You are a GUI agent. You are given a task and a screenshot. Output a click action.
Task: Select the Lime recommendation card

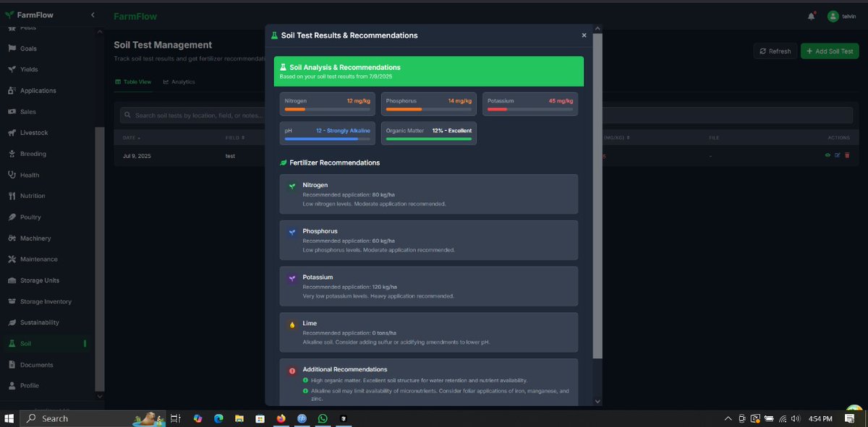point(428,332)
